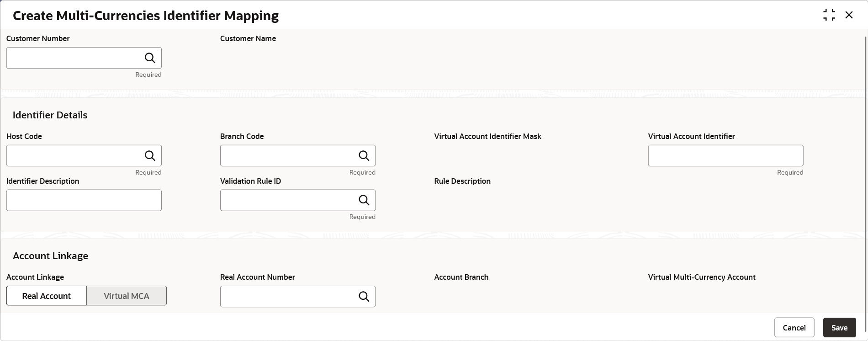Focus the Virtual Account Identifier field

(x=725, y=156)
